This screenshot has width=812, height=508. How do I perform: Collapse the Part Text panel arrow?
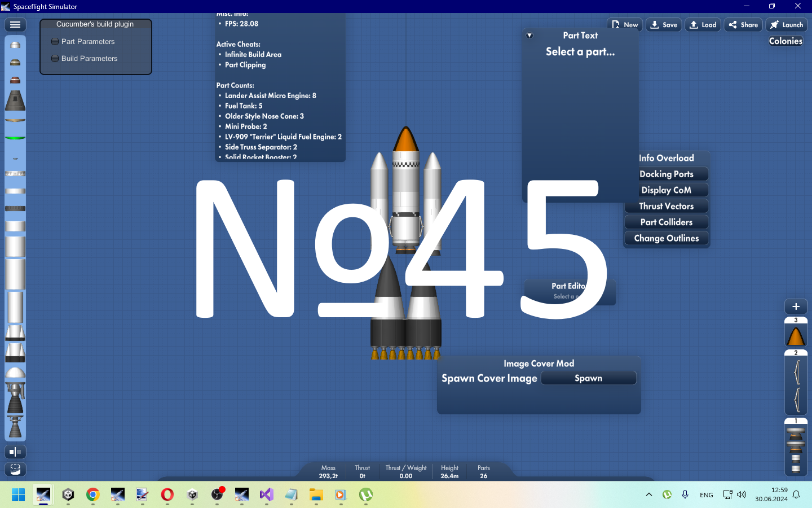click(x=529, y=36)
